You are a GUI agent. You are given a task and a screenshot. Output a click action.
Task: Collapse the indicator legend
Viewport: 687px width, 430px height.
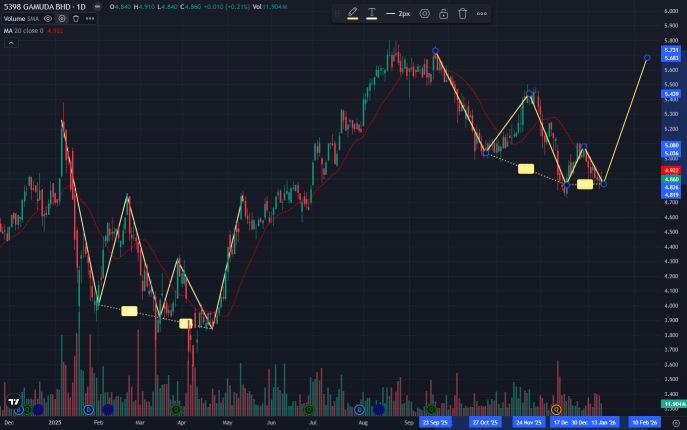click(x=11, y=43)
